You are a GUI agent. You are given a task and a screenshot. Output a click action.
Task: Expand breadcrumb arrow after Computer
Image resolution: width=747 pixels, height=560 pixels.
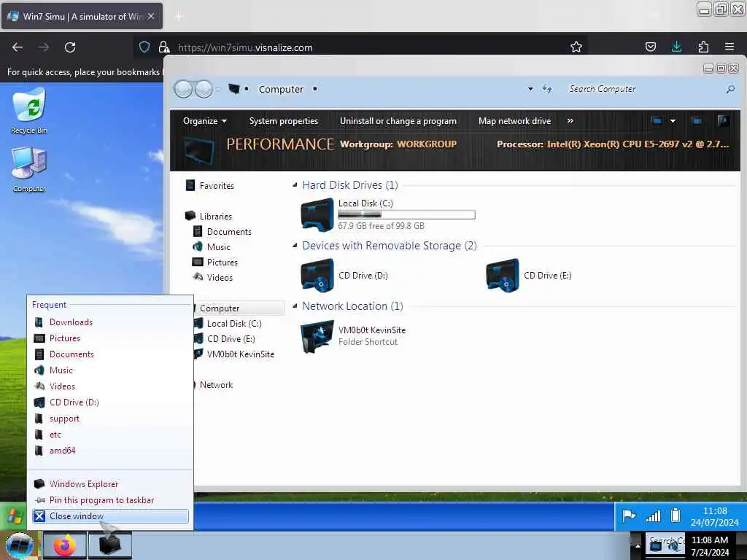[315, 89]
